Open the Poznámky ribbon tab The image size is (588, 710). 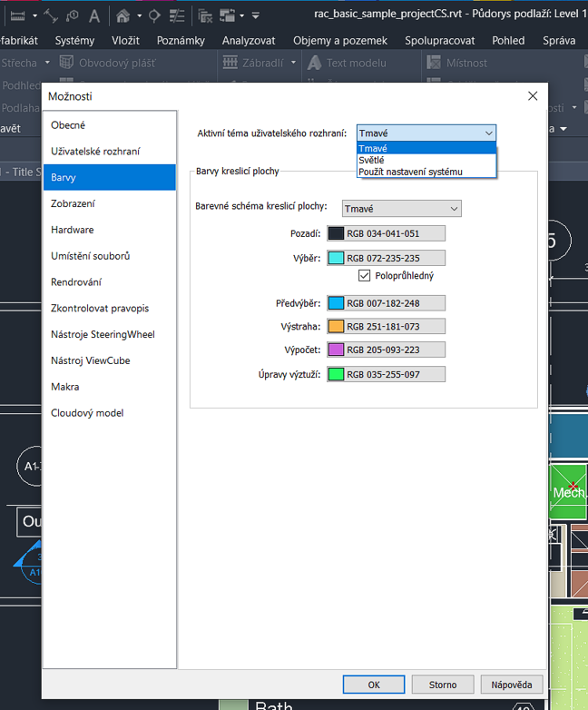coord(181,40)
